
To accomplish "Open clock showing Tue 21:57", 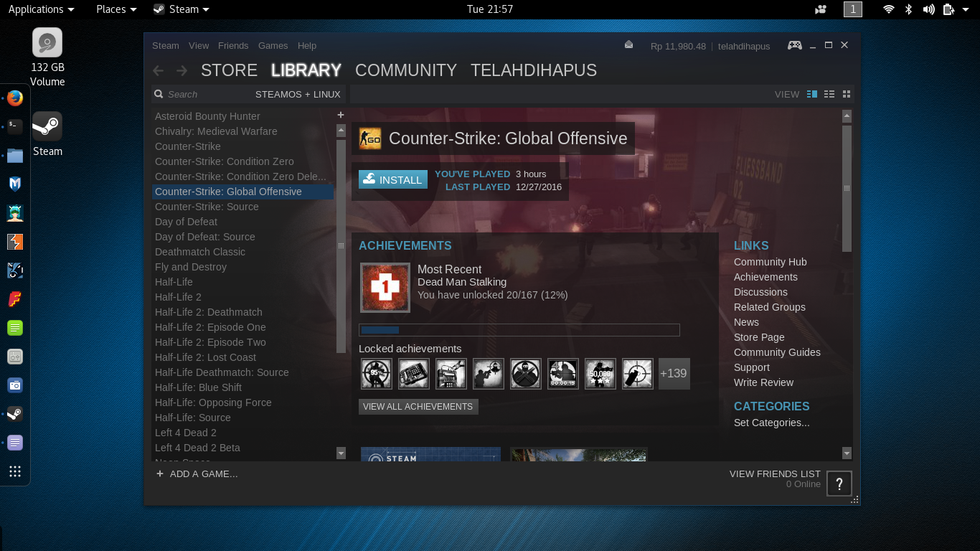I will coord(489,9).
